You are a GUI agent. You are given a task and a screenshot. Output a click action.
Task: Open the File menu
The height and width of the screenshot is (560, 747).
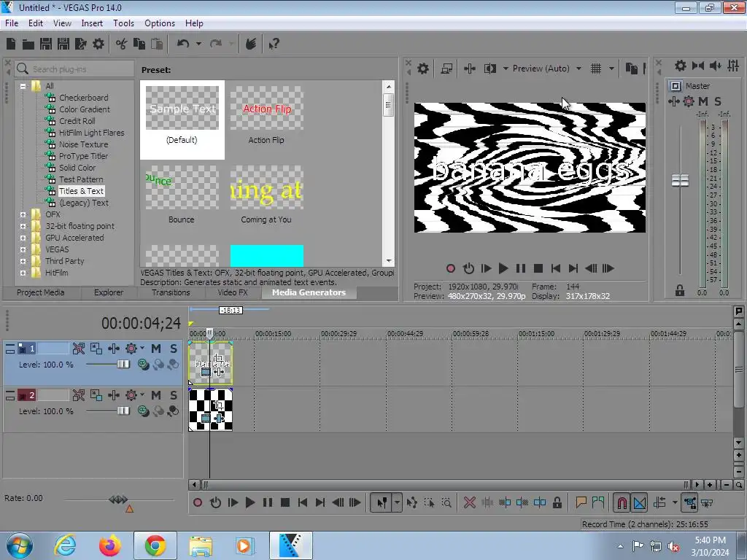tap(12, 23)
